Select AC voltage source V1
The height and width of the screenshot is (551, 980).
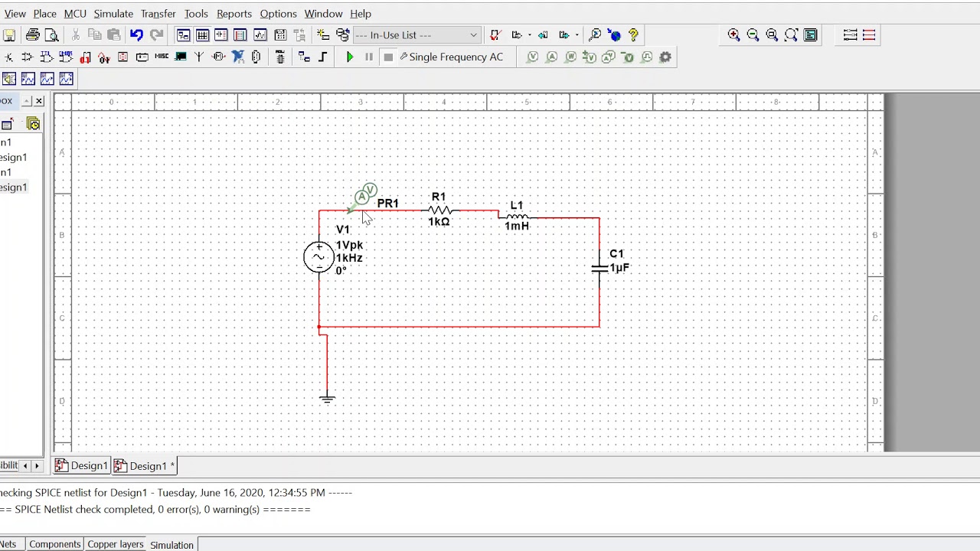pos(318,257)
